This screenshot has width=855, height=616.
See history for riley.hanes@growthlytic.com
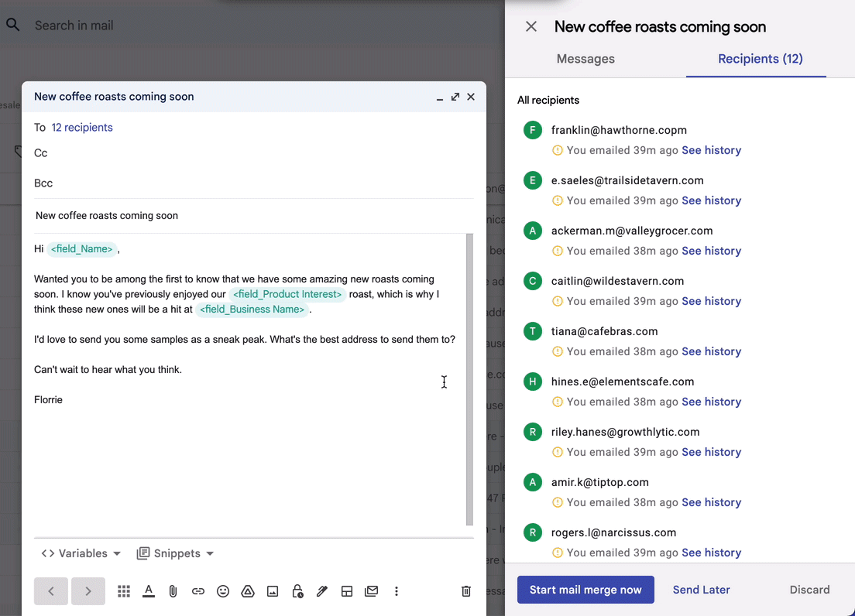pos(712,452)
